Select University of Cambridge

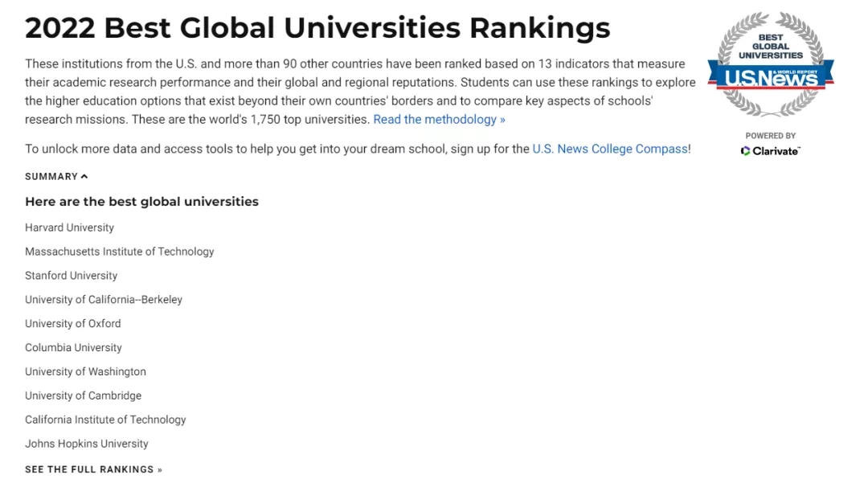pos(83,395)
